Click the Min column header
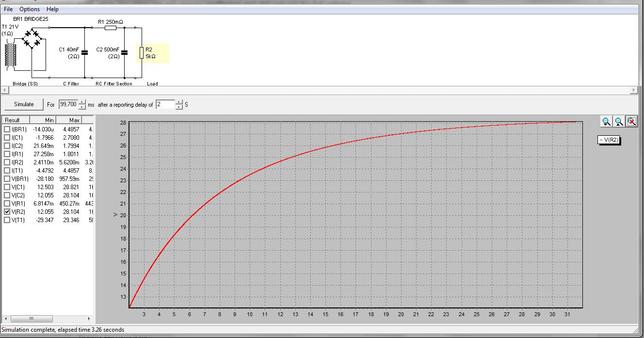 43,120
